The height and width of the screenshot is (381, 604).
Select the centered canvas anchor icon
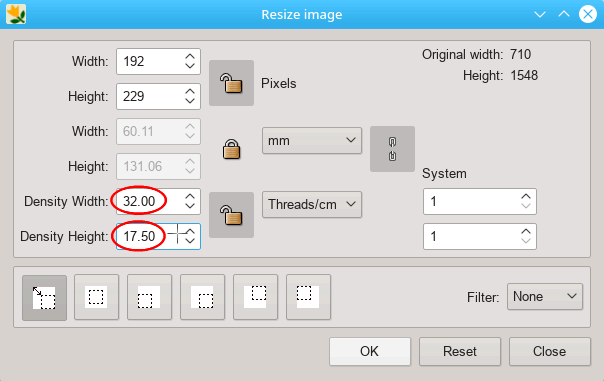96,297
